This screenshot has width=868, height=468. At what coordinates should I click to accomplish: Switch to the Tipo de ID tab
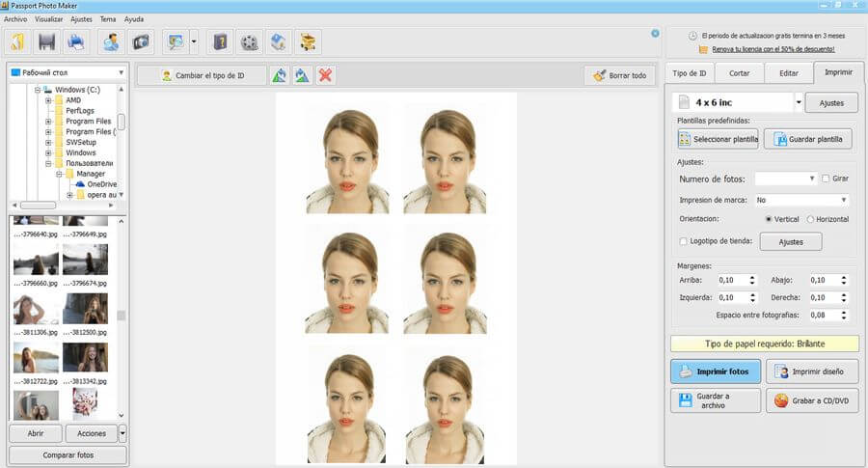point(690,73)
